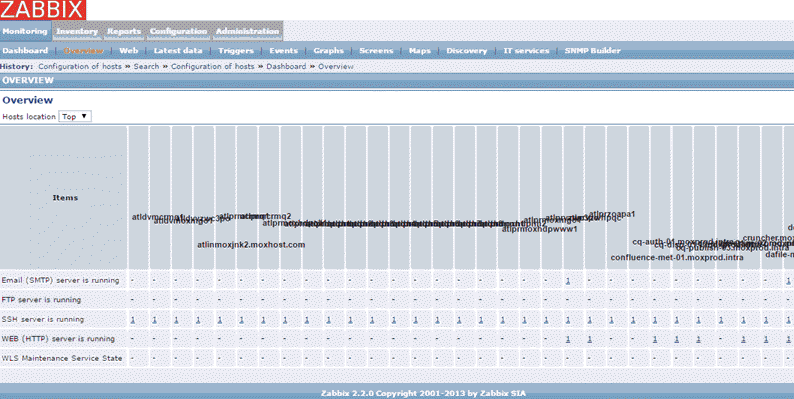This screenshot has width=794, height=399.
Task: Open the Reports tab
Action: pyautogui.click(x=124, y=31)
